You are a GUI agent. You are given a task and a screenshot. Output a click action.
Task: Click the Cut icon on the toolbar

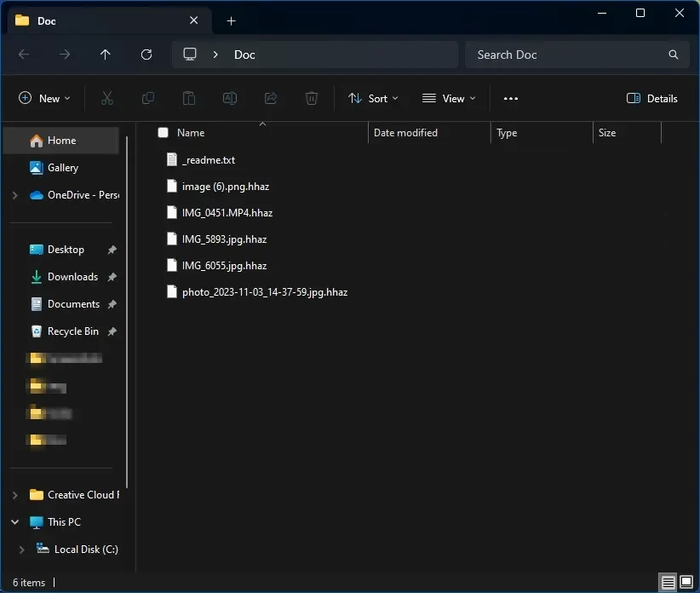(x=107, y=98)
